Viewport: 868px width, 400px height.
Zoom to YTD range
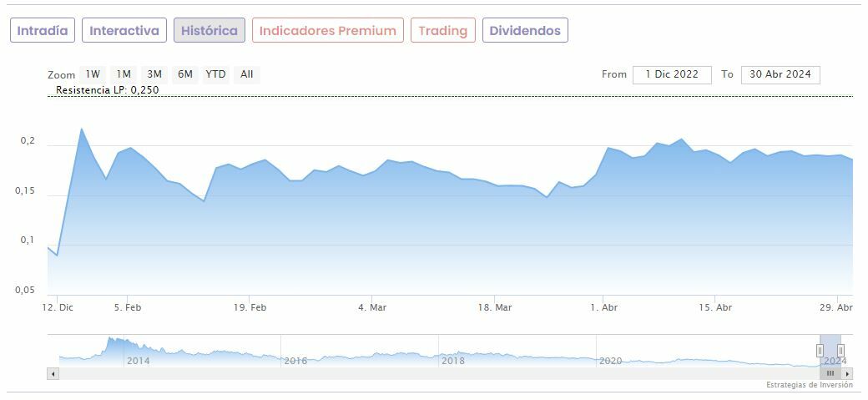click(x=215, y=74)
